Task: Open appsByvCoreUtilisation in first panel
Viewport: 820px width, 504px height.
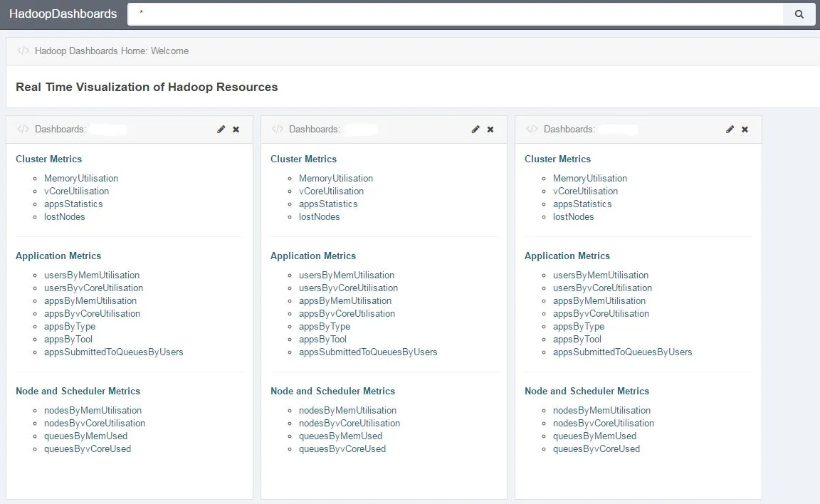Action: 92,314
